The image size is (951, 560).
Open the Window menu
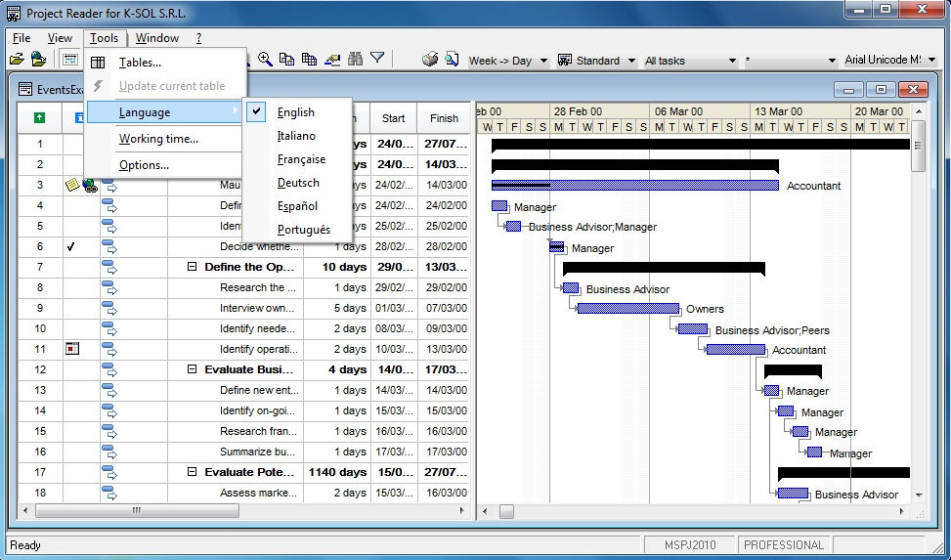coord(157,37)
